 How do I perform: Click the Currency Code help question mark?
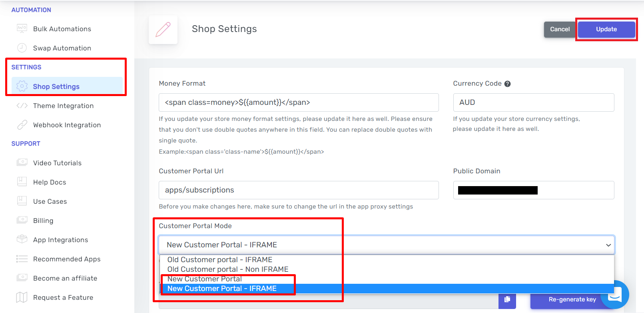click(x=507, y=84)
